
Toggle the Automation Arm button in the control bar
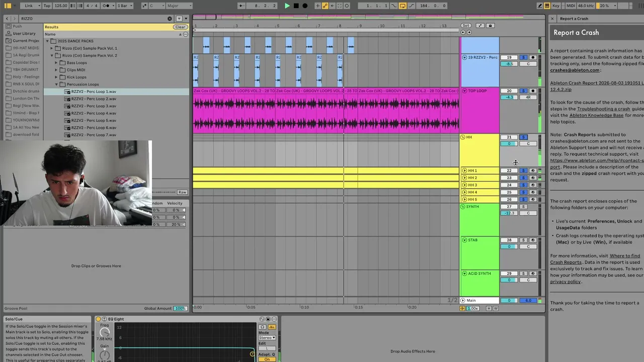coord(325,6)
